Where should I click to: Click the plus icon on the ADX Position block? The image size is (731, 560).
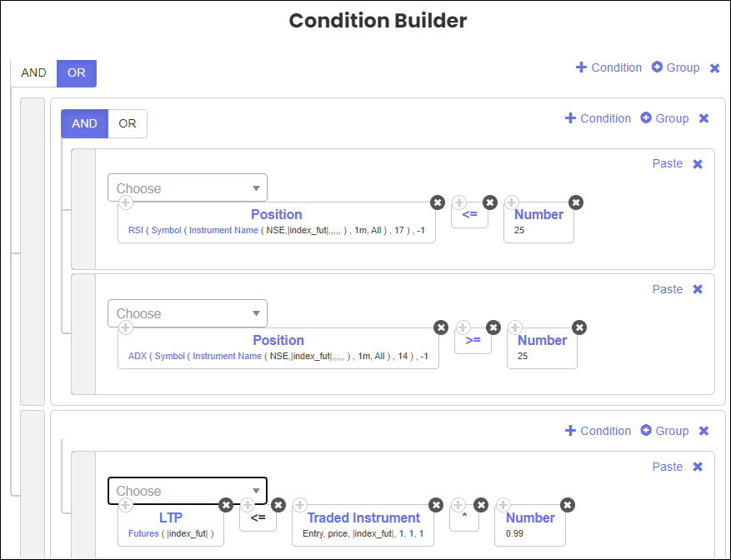[x=125, y=328]
